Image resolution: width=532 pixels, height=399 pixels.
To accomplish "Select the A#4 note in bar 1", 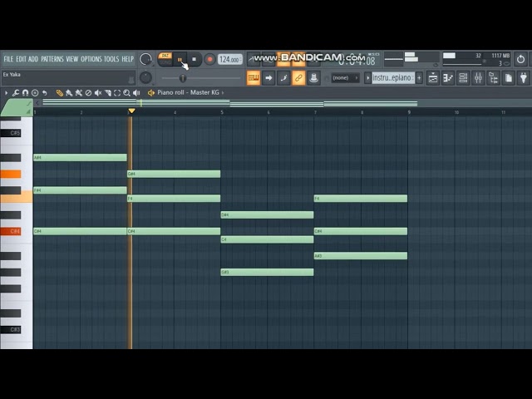I will click(x=80, y=157).
